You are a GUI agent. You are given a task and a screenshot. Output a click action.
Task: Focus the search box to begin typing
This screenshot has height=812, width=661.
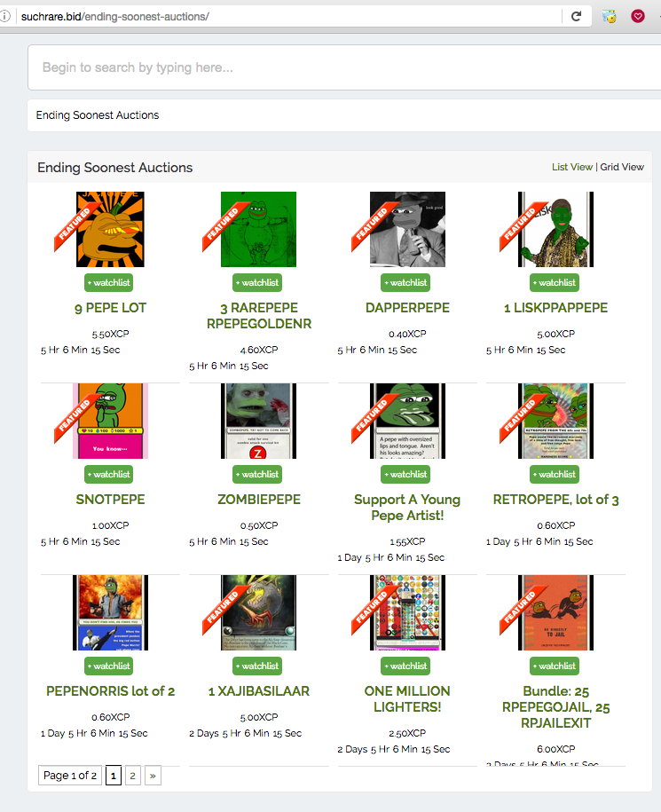pos(344,67)
